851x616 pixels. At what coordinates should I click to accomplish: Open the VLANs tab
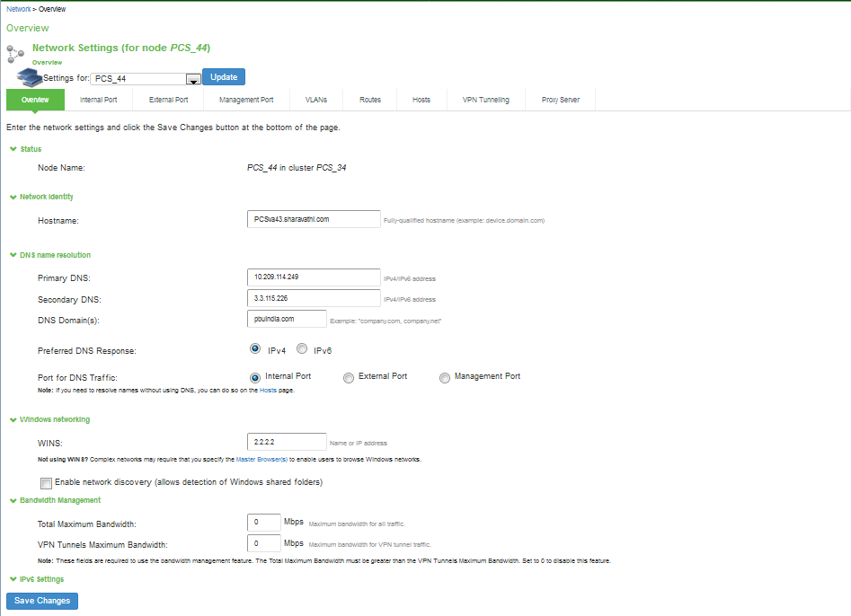click(x=315, y=100)
